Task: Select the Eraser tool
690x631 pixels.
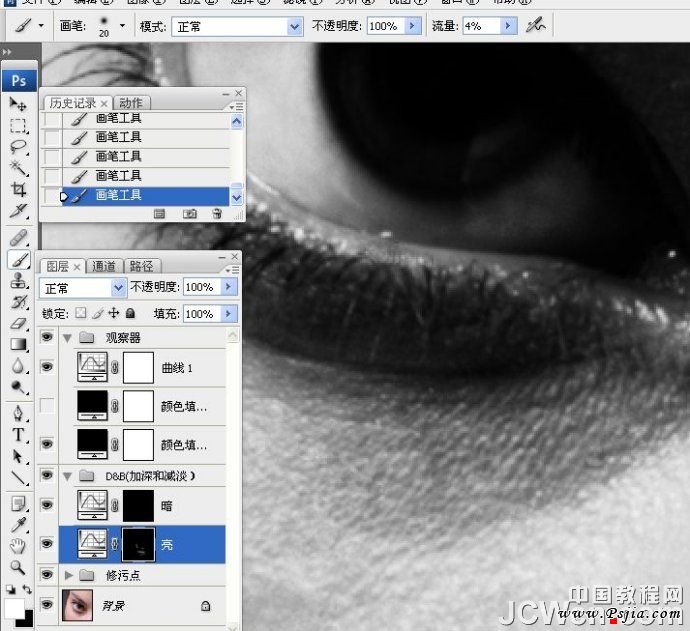Action: pyautogui.click(x=18, y=323)
